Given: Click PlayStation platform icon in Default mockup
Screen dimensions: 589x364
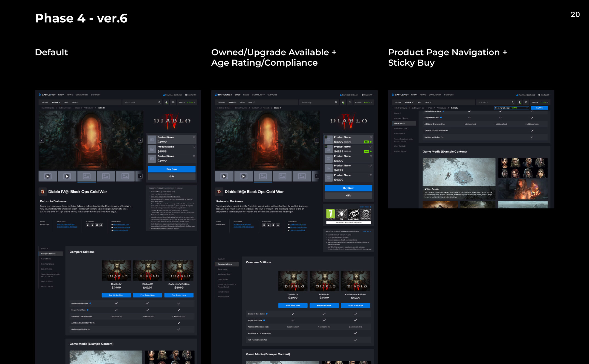Looking at the screenshot, I should tap(101, 225).
